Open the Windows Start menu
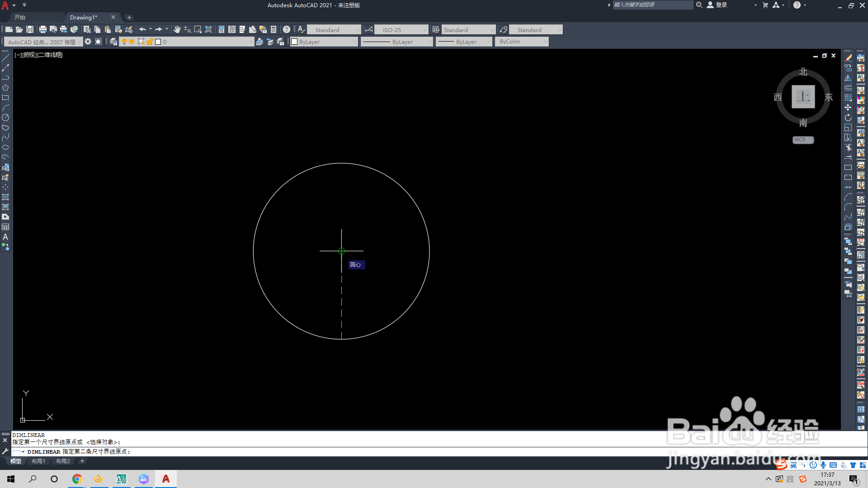 coord(11,479)
